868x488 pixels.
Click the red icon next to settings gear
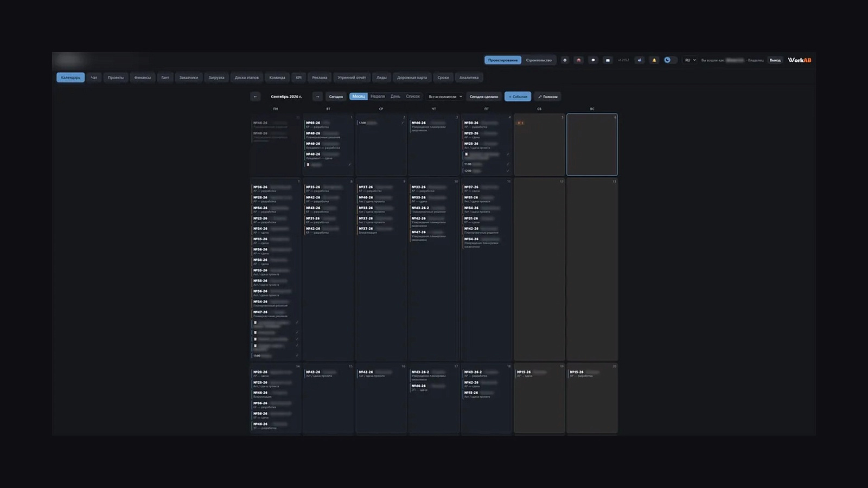point(579,60)
